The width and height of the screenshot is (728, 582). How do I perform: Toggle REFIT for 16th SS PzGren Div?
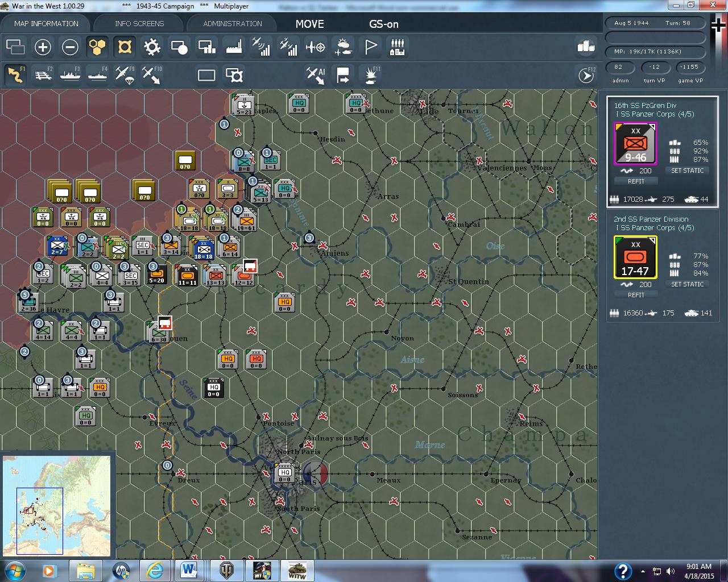[x=636, y=181]
